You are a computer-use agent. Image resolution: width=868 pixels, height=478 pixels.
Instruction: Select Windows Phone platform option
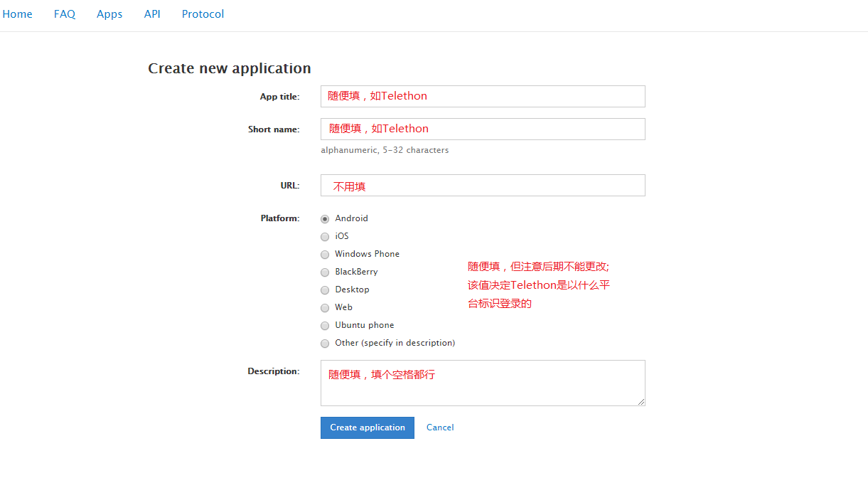pos(325,255)
